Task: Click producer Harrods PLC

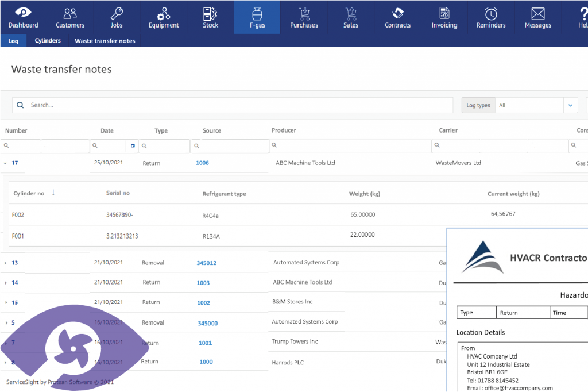Action: pos(288,363)
